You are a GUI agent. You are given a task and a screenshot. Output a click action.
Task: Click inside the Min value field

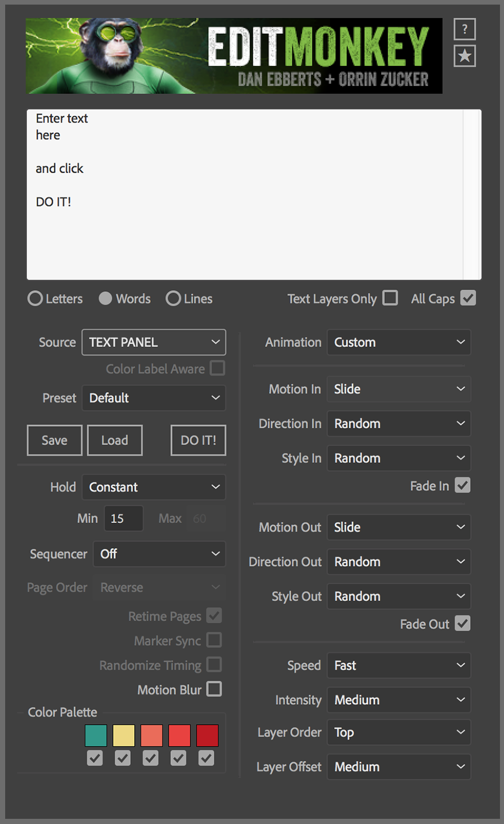pyautogui.click(x=123, y=518)
